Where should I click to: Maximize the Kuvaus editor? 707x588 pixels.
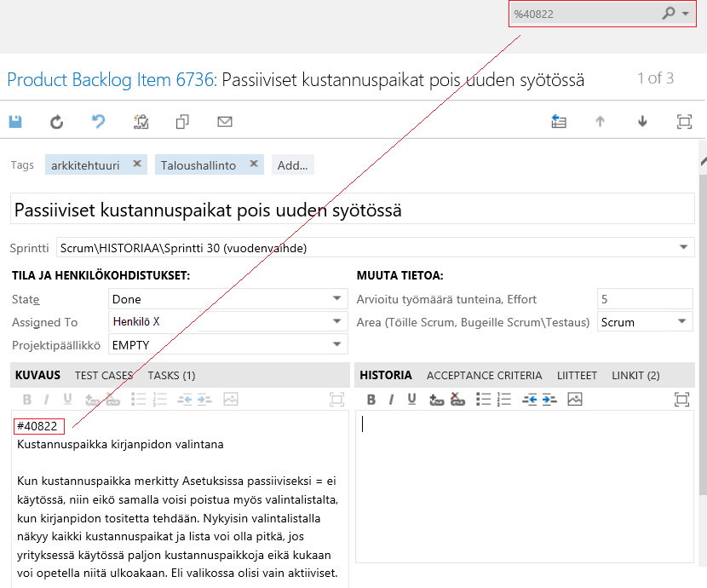336,400
